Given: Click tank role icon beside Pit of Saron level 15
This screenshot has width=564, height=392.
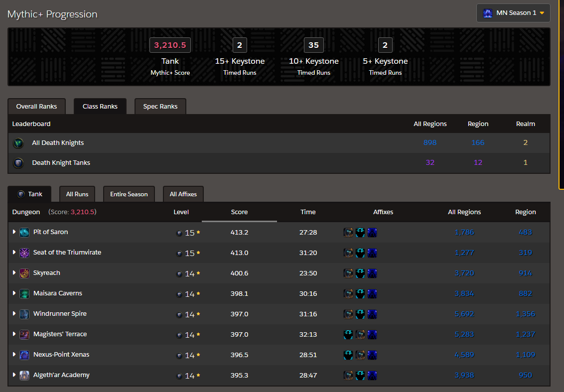Looking at the screenshot, I should point(179,233).
